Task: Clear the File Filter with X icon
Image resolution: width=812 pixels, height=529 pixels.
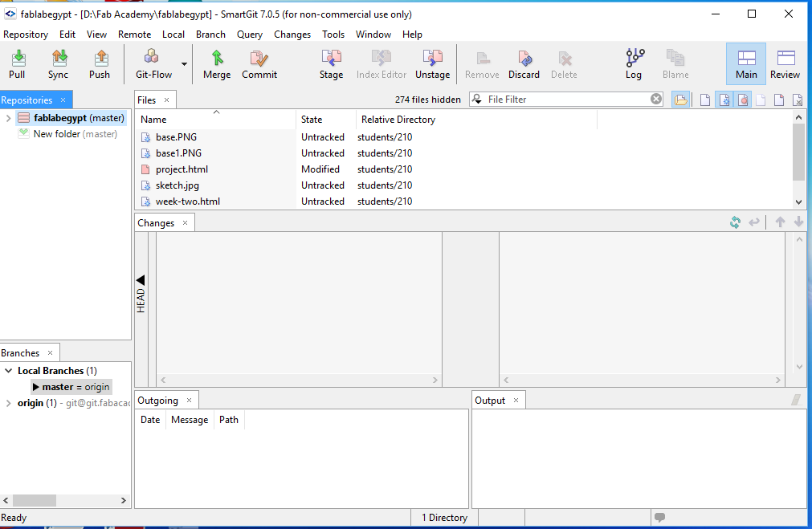Action: click(656, 99)
